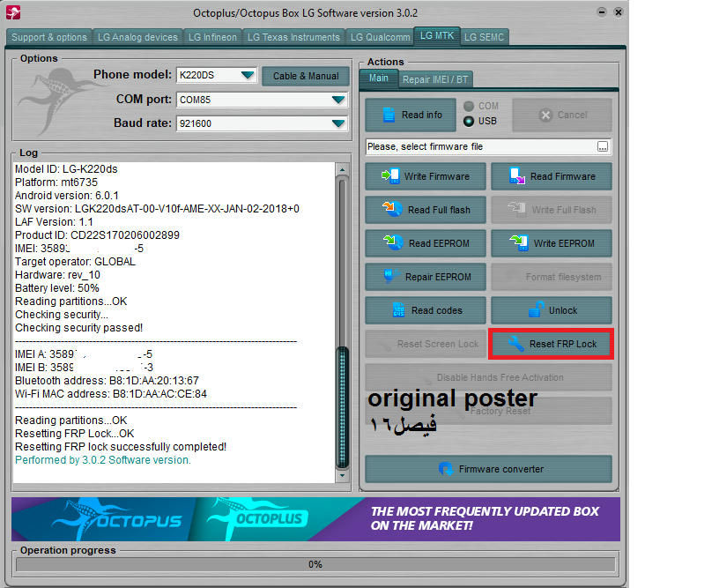Click the Read Full flash icon
Screen dimensions: 719x588
pos(392,209)
